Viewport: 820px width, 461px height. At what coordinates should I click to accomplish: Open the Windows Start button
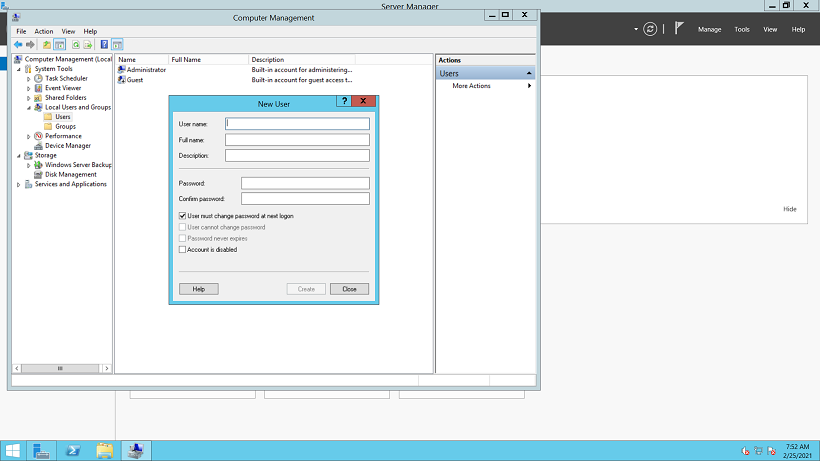tap(13, 451)
